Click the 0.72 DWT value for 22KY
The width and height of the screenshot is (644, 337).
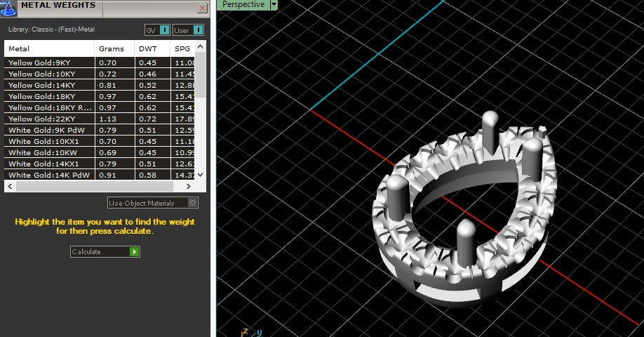(152, 119)
